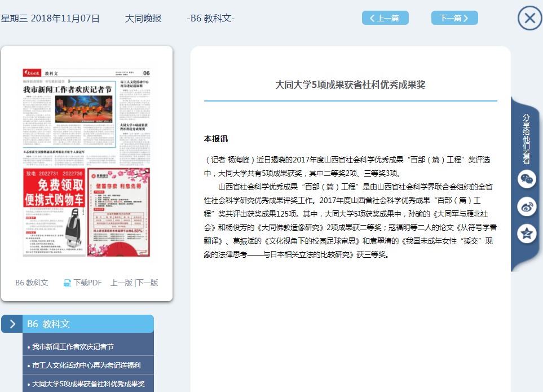Image resolution: width=543 pixels, height=392 pixels.
Task: Download the page via 下载PDF link
Action: tap(87, 283)
